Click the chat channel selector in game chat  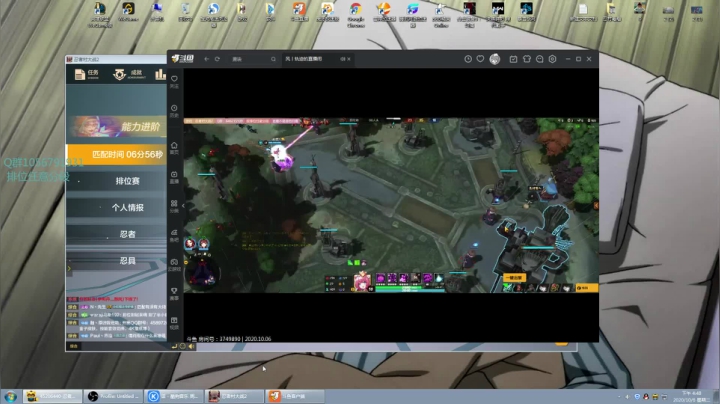click(x=73, y=346)
